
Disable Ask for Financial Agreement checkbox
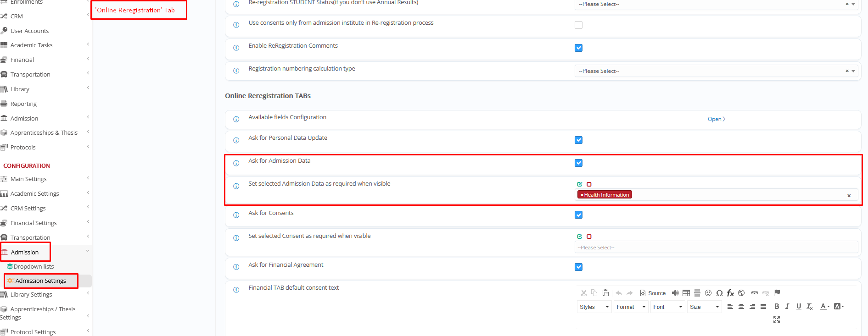(578, 267)
